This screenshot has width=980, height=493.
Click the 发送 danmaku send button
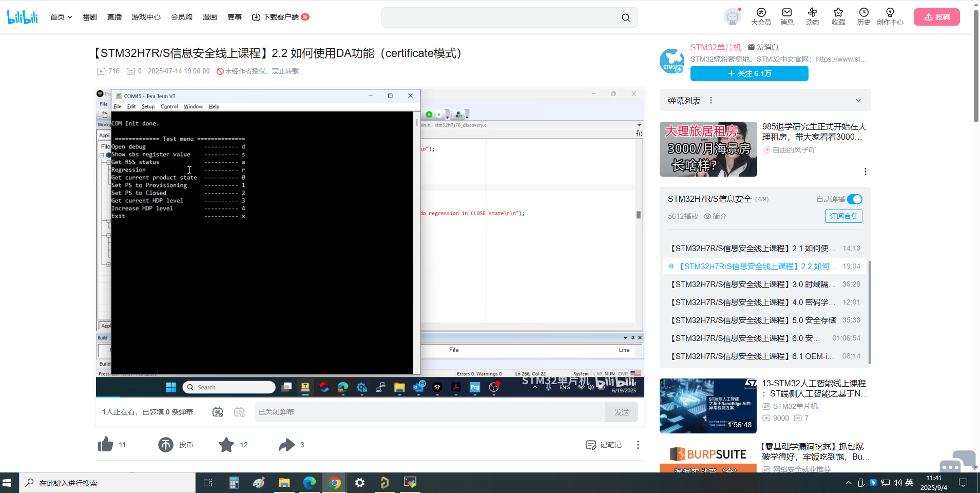pyautogui.click(x=622, y=412)
